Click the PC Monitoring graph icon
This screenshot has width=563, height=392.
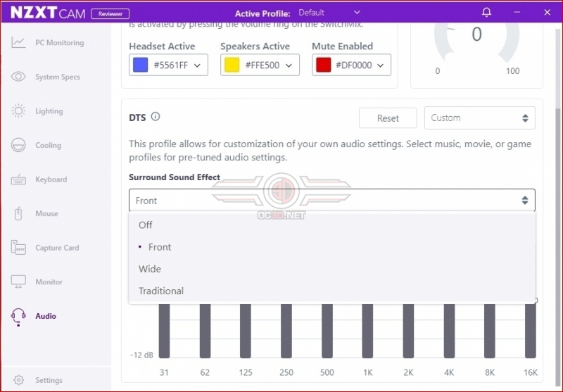pyautogui.click(x=18, y=42)
